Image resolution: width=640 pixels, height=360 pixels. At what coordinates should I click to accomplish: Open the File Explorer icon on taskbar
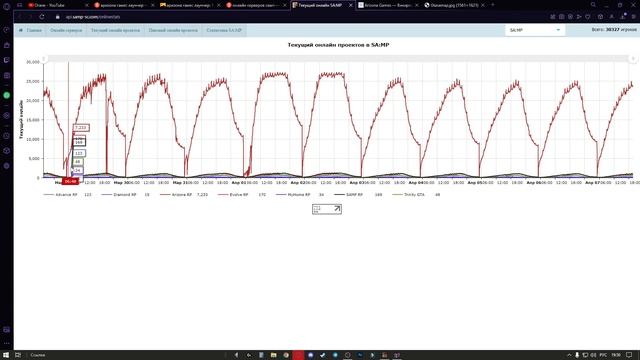[x=273, y=355]
